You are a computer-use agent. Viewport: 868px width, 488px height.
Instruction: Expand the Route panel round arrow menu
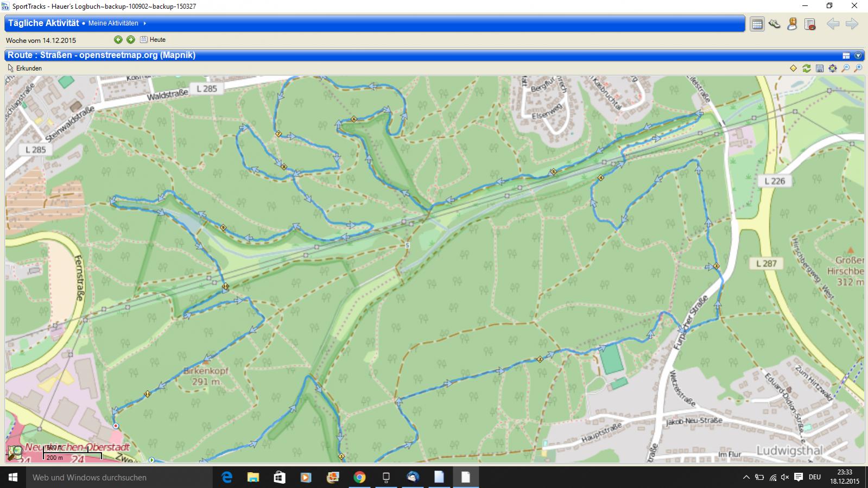[x=858, y=55]
